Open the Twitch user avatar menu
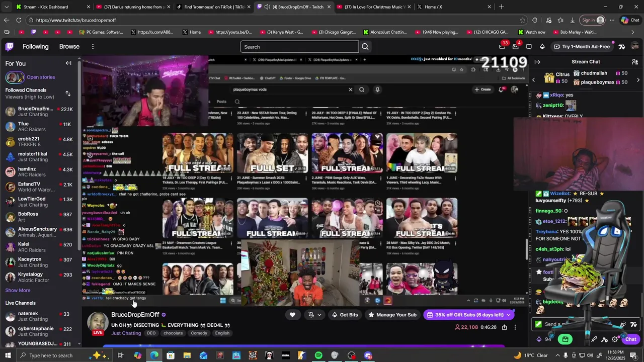644x362 pixels. 635,46
